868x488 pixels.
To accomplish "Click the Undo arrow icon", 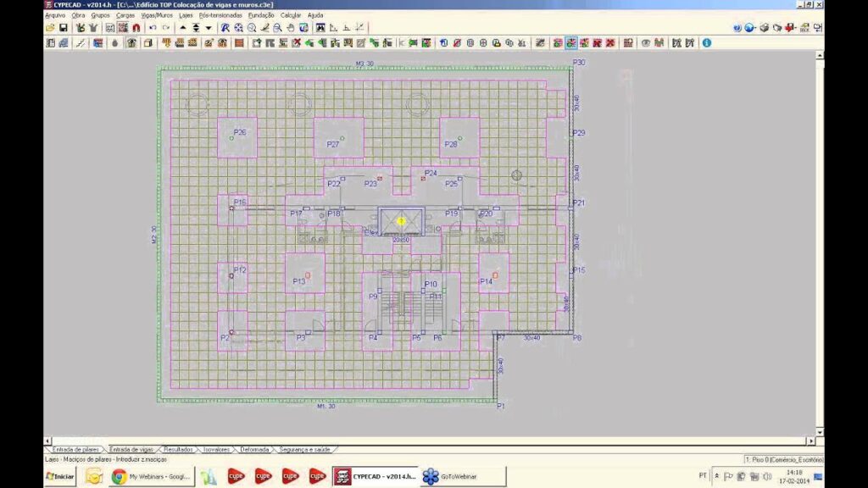I will 153,28.
